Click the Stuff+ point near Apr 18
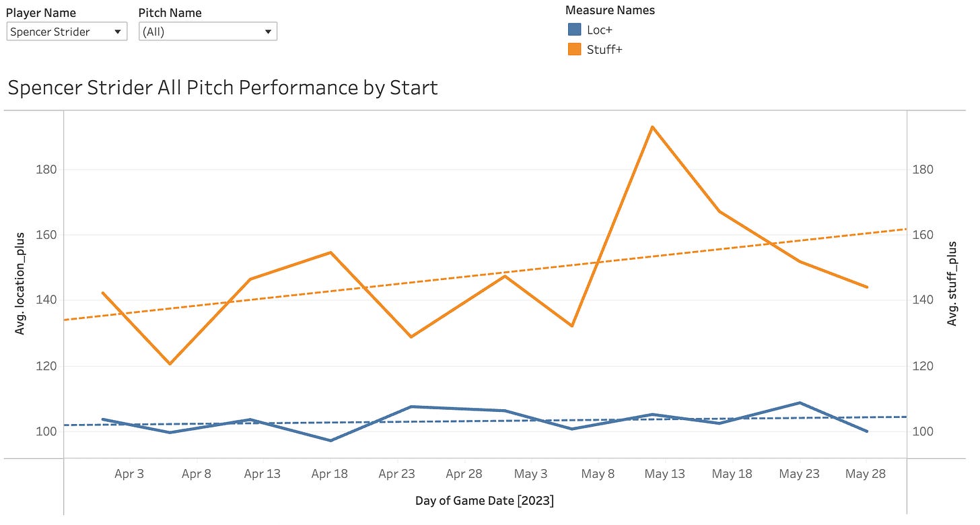The image size is (980, 525). point(330,252)
